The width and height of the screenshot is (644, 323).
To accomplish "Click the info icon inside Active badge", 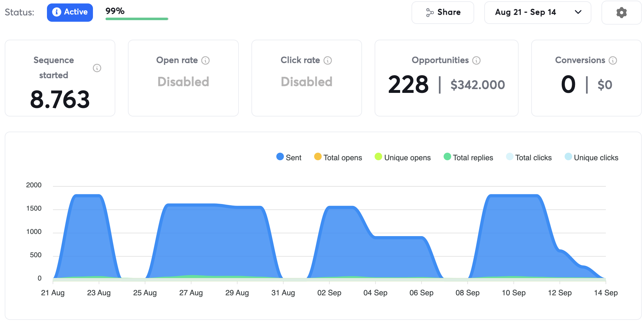I will pyautogui.click(x=56, y=12).
